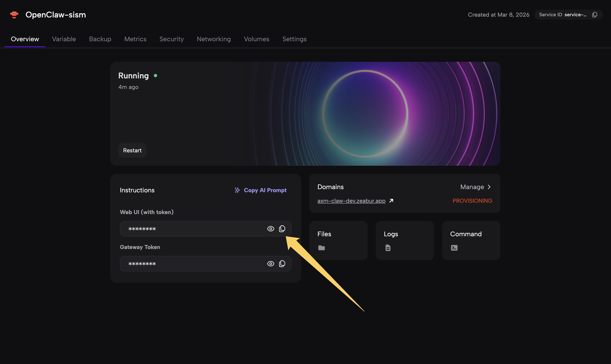
Task: Expand Manage domains chevron
Action: (489, 187)
